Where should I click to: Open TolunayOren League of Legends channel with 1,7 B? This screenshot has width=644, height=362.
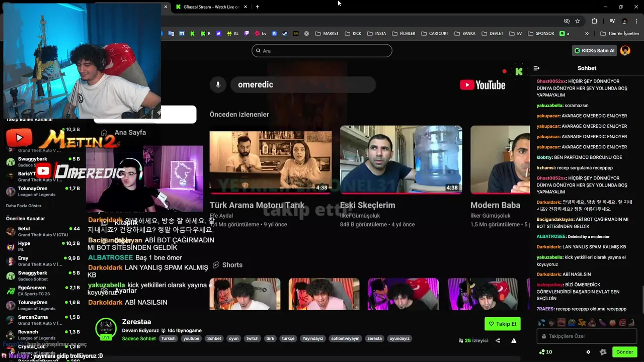pyautogui.click(x=43, y=192)
